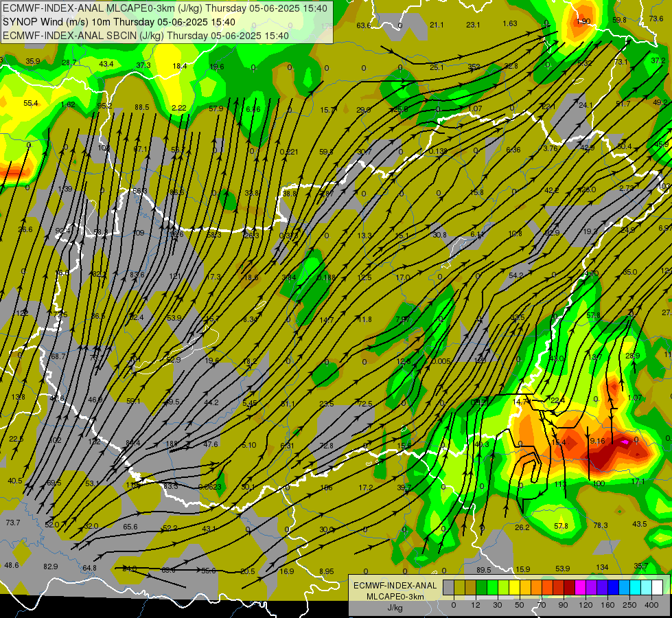
Task: Click the map value 26.2
Action: point(522,527)
